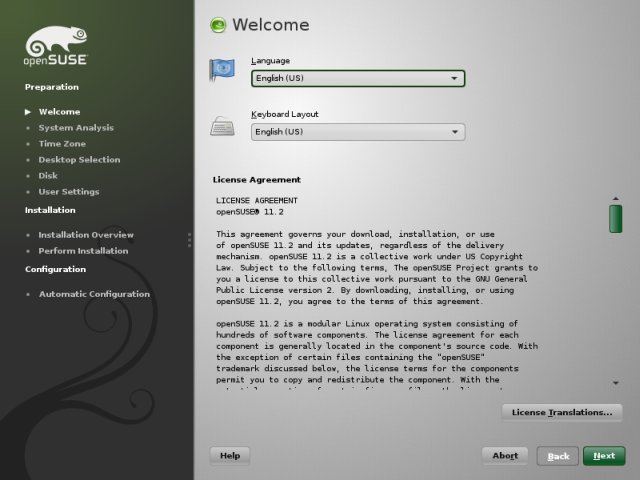The width and height of the screenshot is (640, 480).
Task: Click the sidebar splitter handle dots
Action: pyautogui.click(x=189, y=240)
